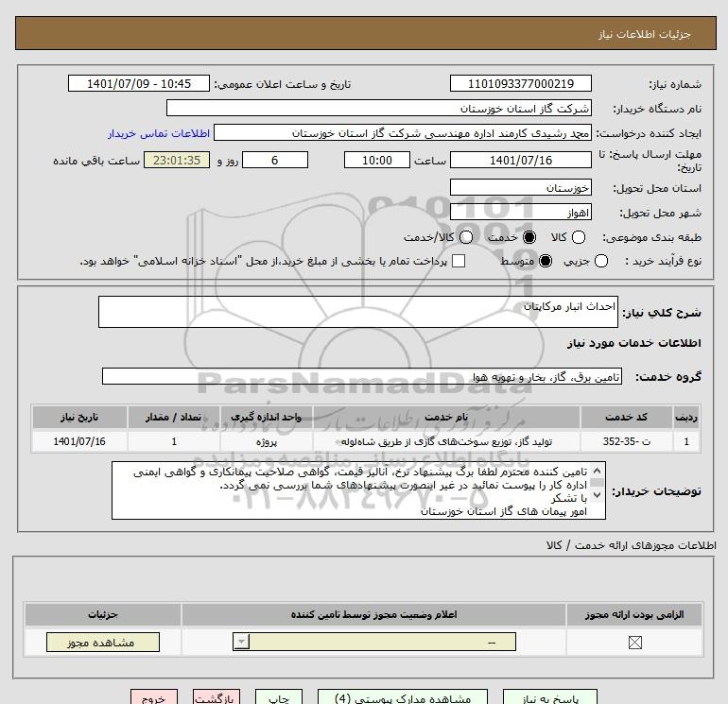Click the delivery city field اهواز
Screen dimensions: 728x704
[520, 213]
